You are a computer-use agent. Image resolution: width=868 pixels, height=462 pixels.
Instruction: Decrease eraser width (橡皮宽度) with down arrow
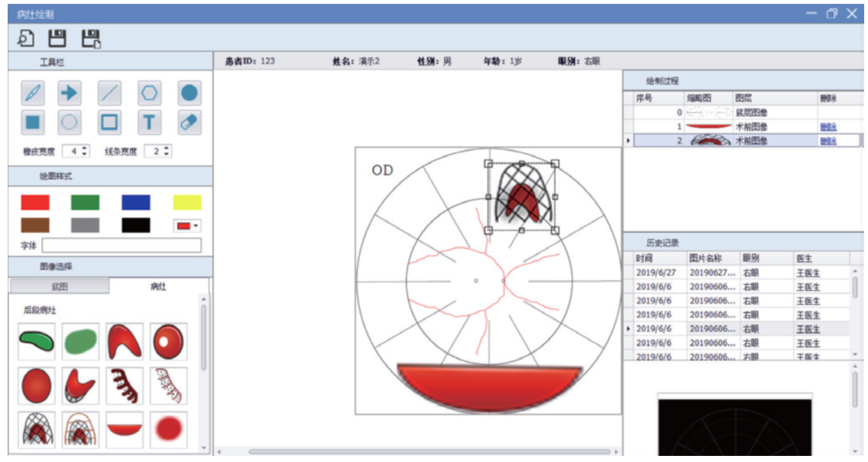[x=85, y=154]
